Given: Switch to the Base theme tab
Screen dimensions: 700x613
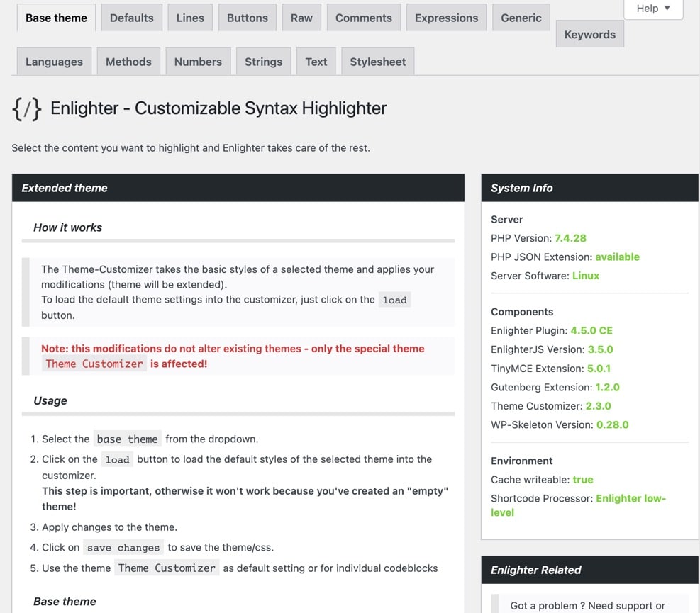Looking at the screenshot, I should (56, 18).
